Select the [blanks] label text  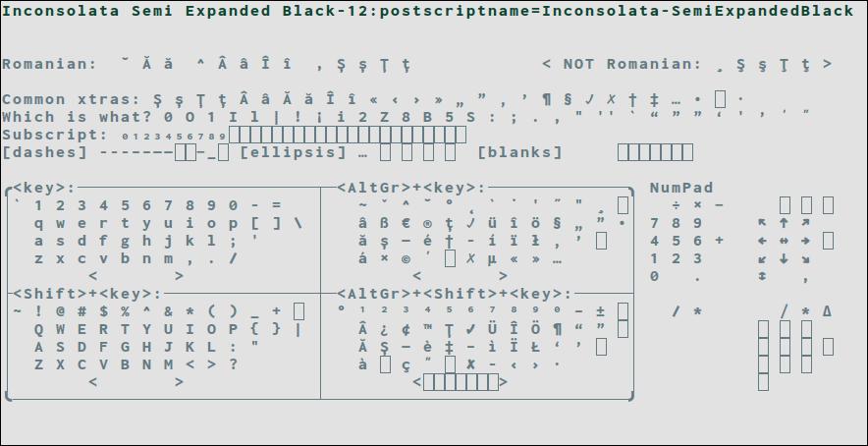(520, 152)
